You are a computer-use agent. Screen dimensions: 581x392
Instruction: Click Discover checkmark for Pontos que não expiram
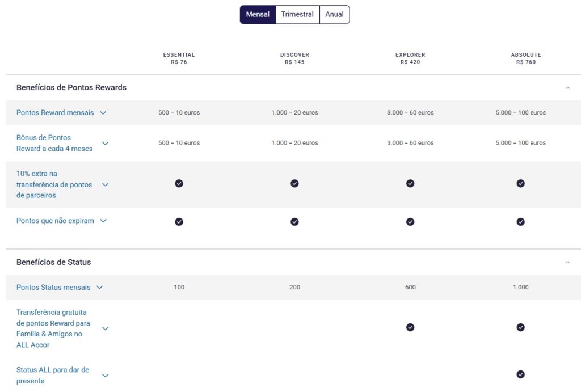coord(294,222)
